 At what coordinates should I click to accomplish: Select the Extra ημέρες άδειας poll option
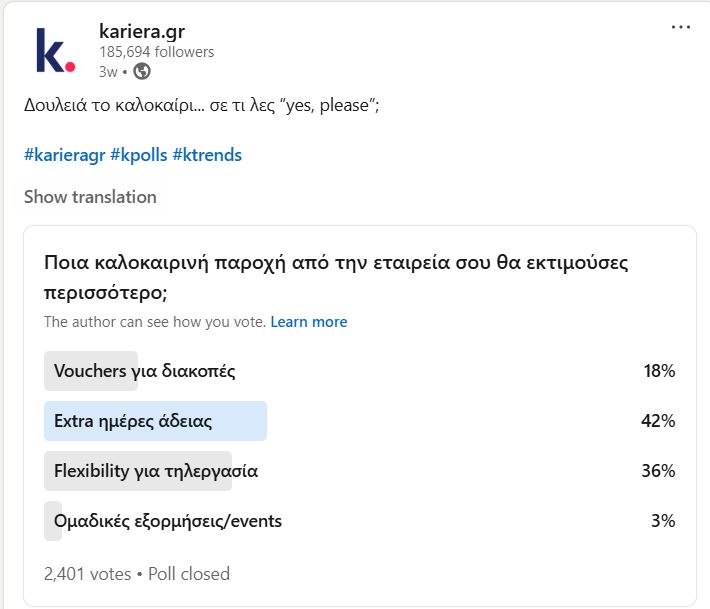(133, 421)
